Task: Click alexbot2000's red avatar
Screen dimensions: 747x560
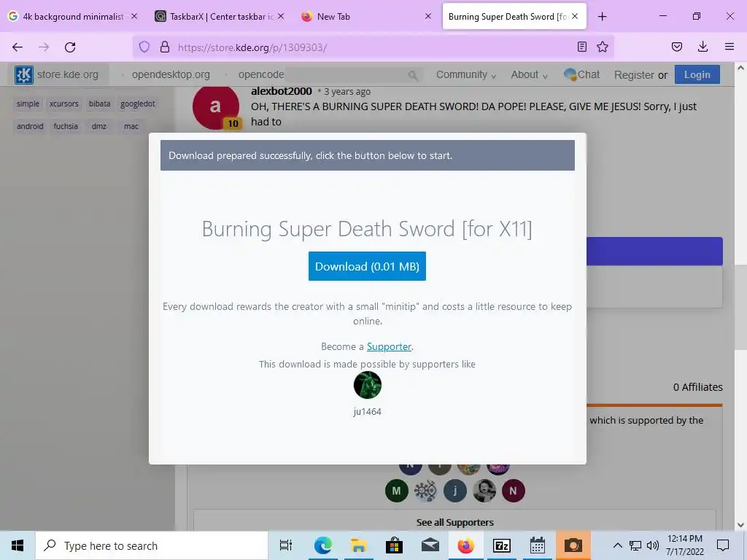Action: coord(216,106)
